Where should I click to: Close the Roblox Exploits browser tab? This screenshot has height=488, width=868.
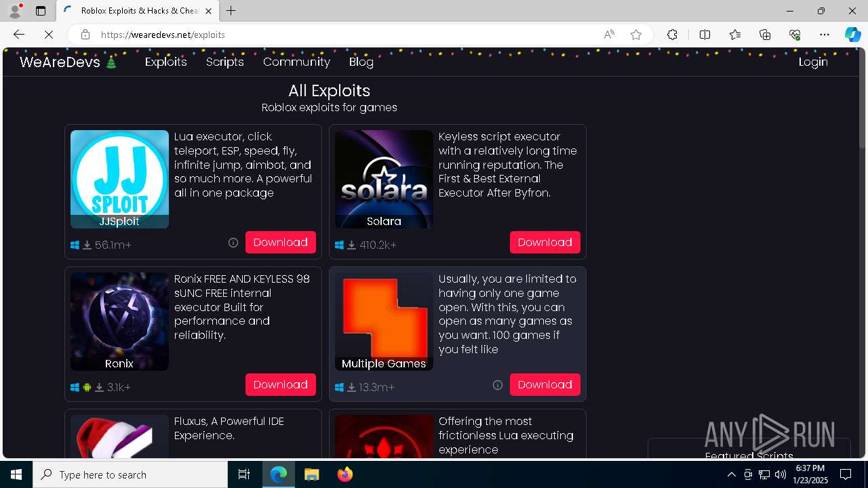pos(208,11)
